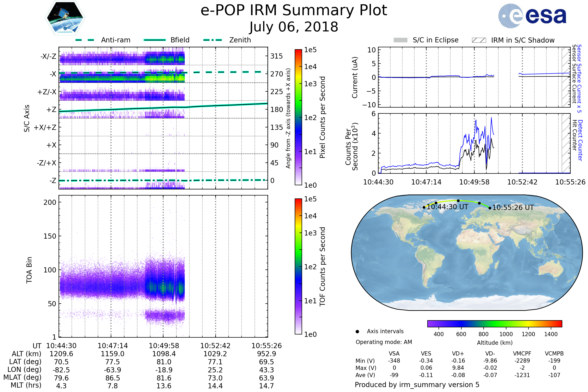Click the 10:44:30 UT start point on map

[424, 208]
